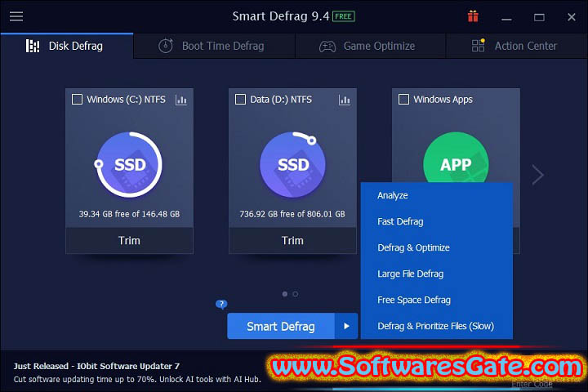Switch to the Disk Defrag tab
The height and width of the screenshot is (392, 588).
pyautogui.click(x=67, y=46)
